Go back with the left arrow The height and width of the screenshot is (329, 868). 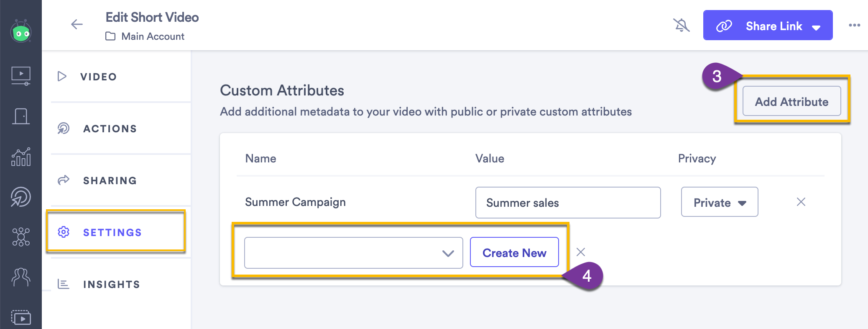click(77, 25)
